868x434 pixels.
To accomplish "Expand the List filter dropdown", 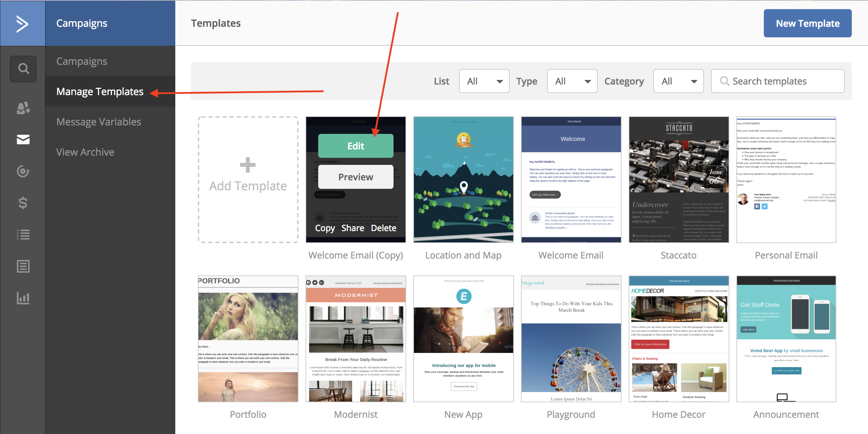I will [x=484, y=81].
